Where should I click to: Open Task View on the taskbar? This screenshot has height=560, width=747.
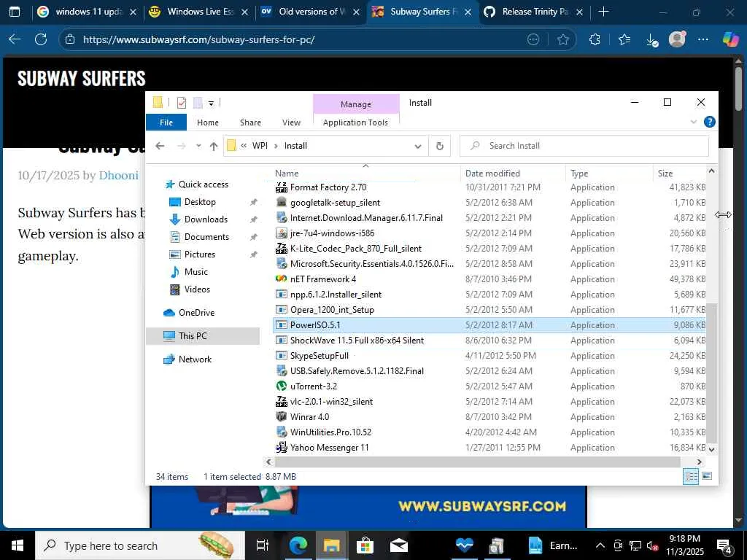click(262, 545)
